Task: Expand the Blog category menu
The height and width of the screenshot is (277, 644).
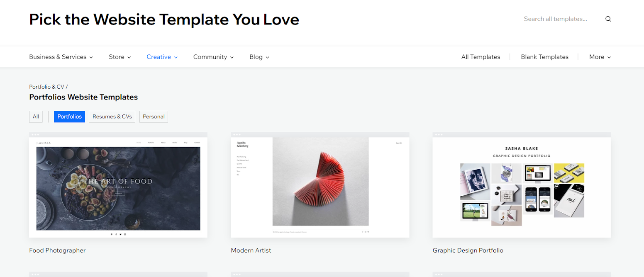Action: pyautogui.click(x=259, y=57)
